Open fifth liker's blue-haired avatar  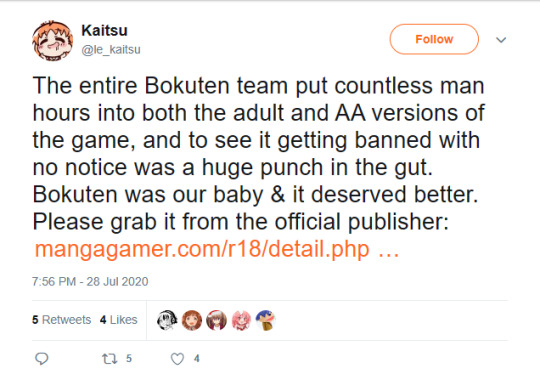[x=266, y=320]
